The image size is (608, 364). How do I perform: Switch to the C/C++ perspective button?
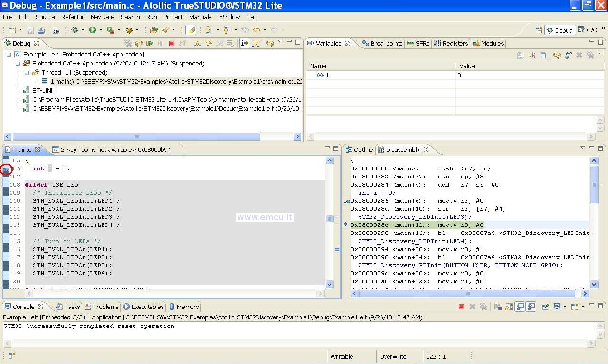click(x=588, y=30)
